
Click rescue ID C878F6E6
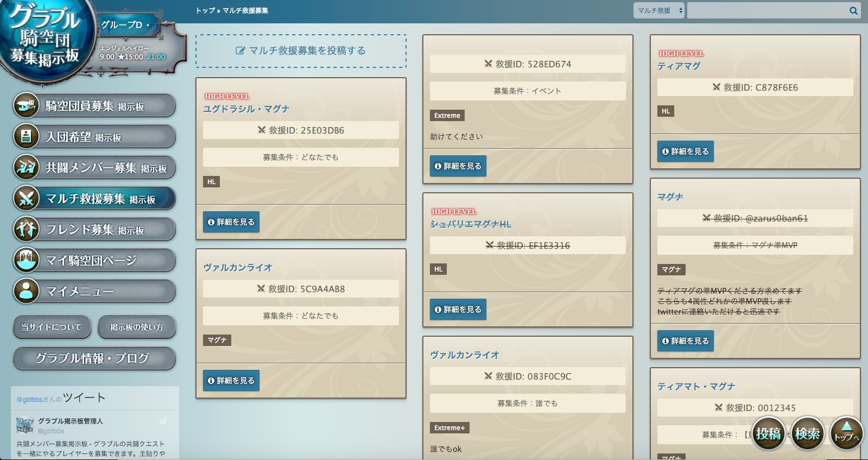755,87
